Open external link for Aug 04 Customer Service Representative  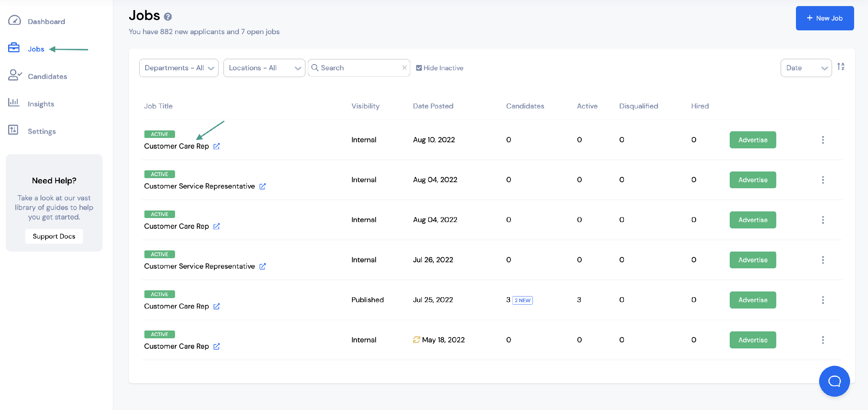click(x=263, y=186)
